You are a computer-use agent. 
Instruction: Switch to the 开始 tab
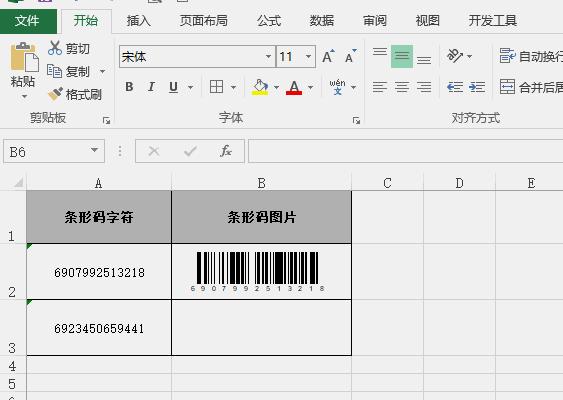(86, 21)
